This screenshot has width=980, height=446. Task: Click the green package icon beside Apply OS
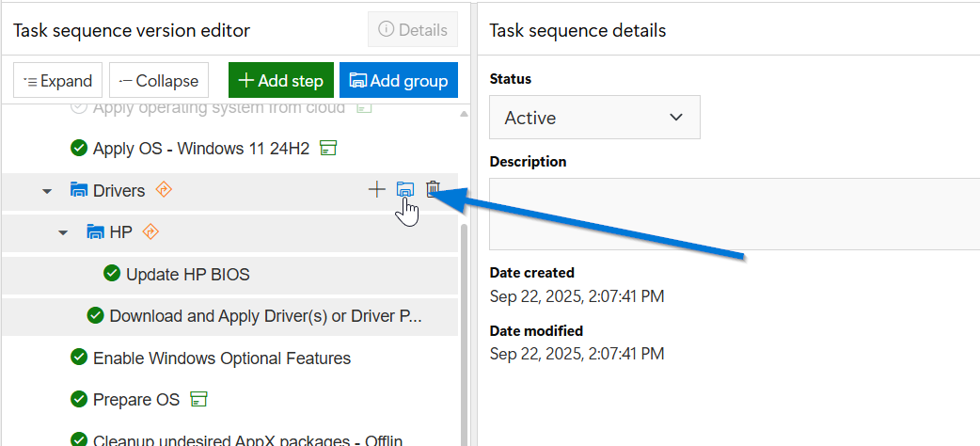click(x=328, y=149)
